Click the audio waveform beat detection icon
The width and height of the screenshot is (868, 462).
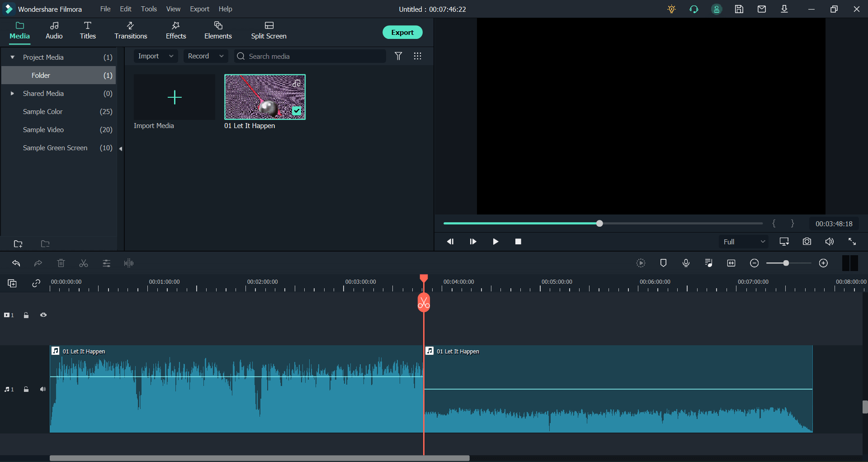coord(129,263)
